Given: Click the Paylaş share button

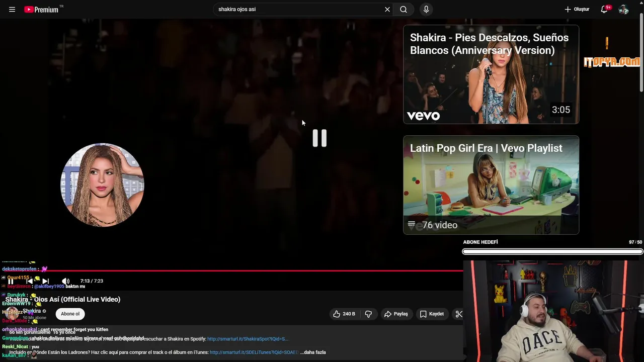Looking at the screenshot, I should tap(396, 314).
